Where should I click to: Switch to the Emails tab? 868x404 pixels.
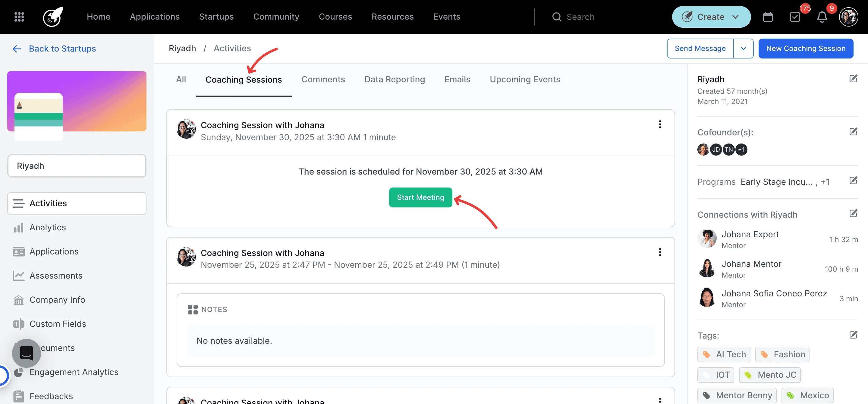pyautogui.click(x=457, y=79)
